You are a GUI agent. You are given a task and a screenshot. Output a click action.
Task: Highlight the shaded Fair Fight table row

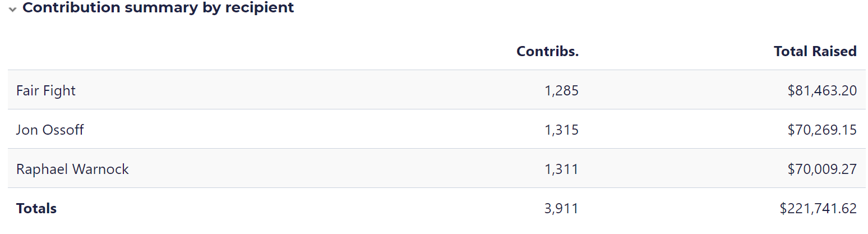pyautogui.click(x=336, y=90)
